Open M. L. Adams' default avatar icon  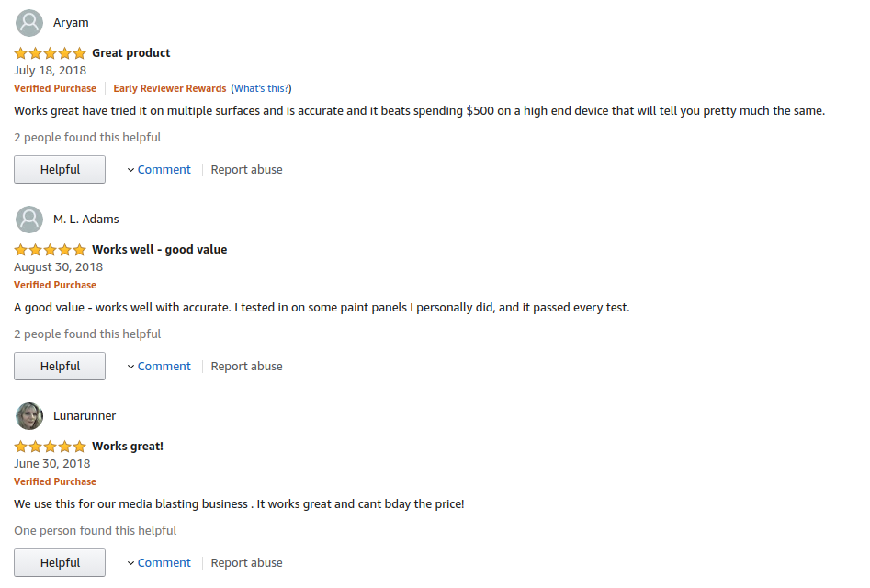click(x=29, y=219)
